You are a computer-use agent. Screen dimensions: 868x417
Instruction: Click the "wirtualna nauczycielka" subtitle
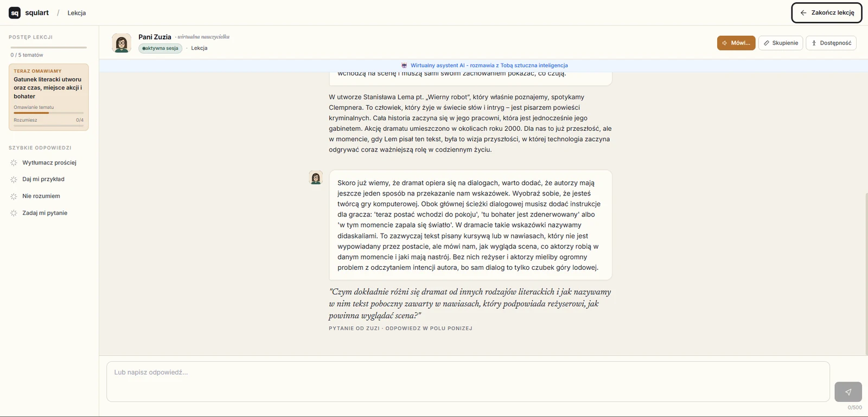[x=203, y=37]
